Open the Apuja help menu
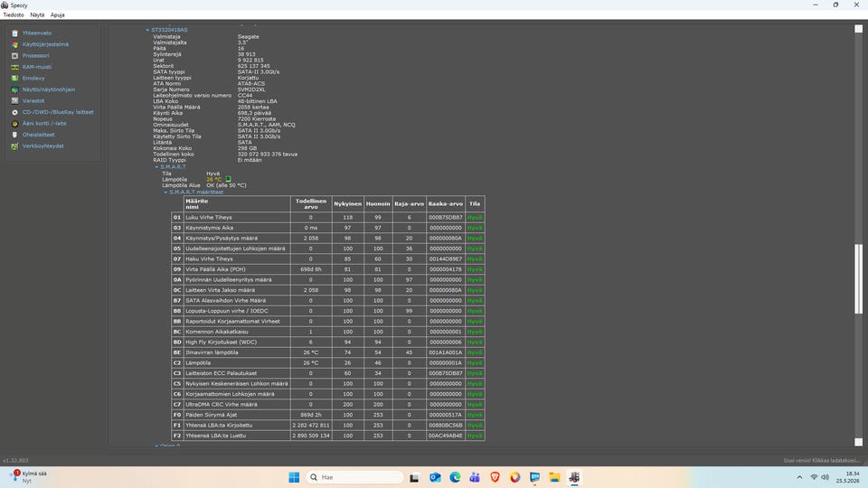868x488 pixels. (x=58, y=15)
